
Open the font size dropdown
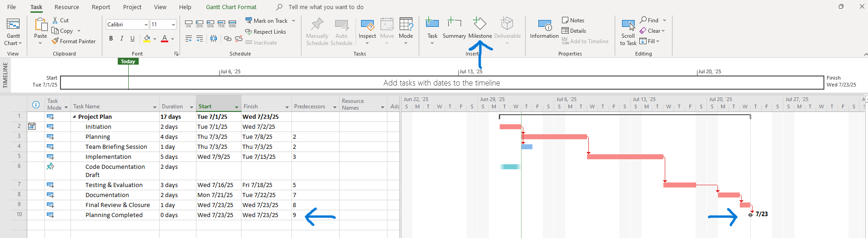click(x=173, y=25)
